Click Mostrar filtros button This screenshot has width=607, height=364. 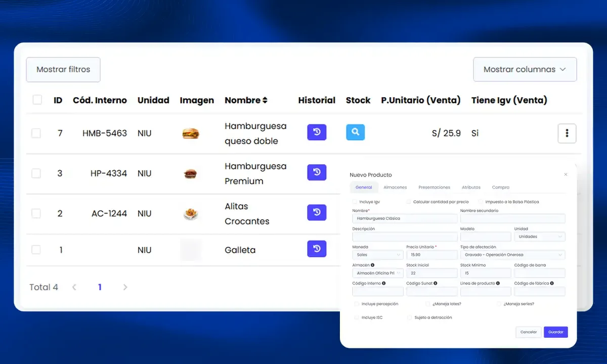coord(63,70)
